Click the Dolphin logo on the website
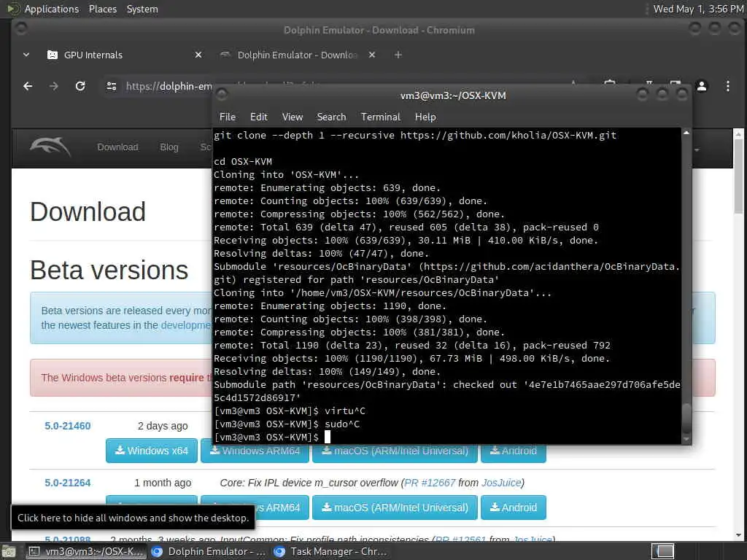 pos(50,147)
